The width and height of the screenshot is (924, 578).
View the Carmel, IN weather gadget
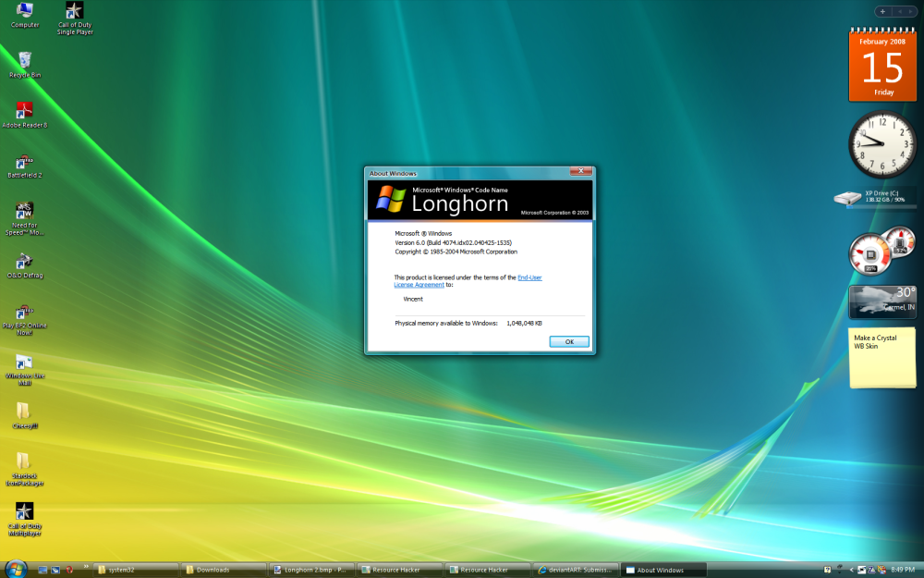click(881, 301)
